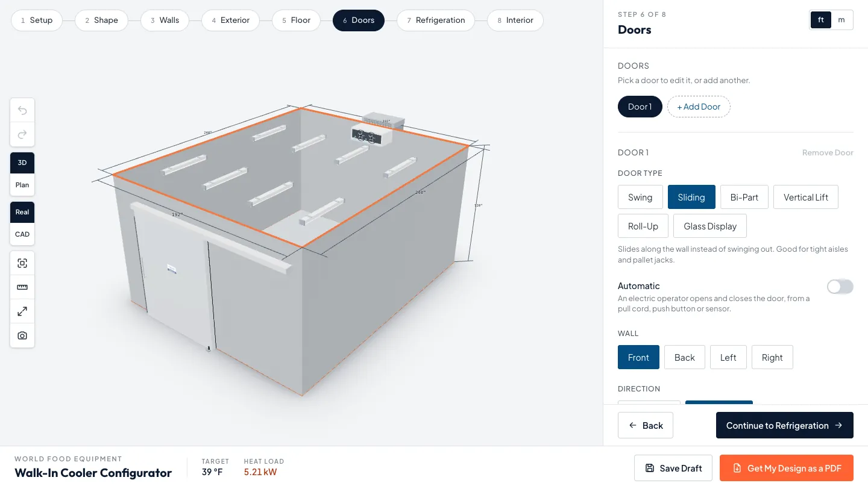Redo the last undone change
The width and height of the screenshot is (868, 489).
(x=22, y=134)
